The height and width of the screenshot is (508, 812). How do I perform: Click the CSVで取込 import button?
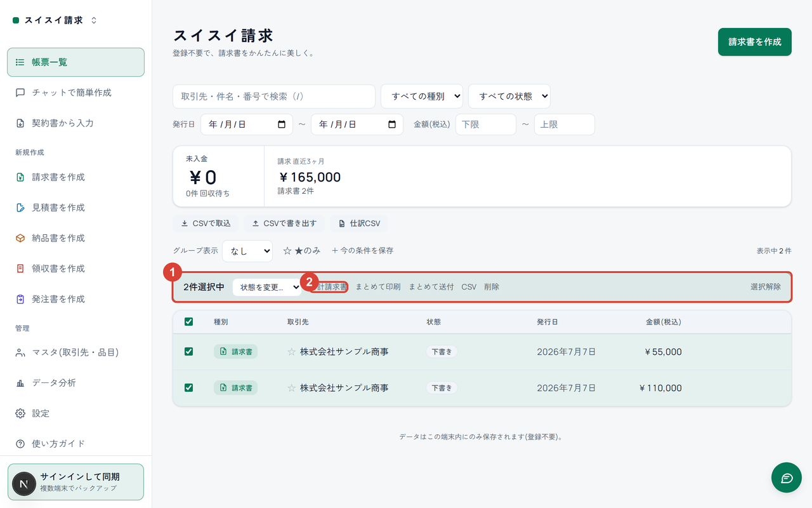coord(206,224)
